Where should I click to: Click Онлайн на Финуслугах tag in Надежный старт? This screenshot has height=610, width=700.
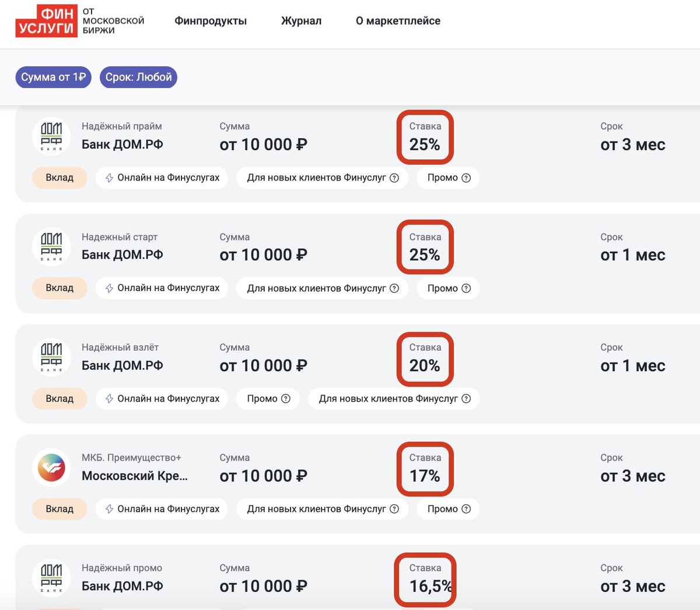[x=162, y=288]
